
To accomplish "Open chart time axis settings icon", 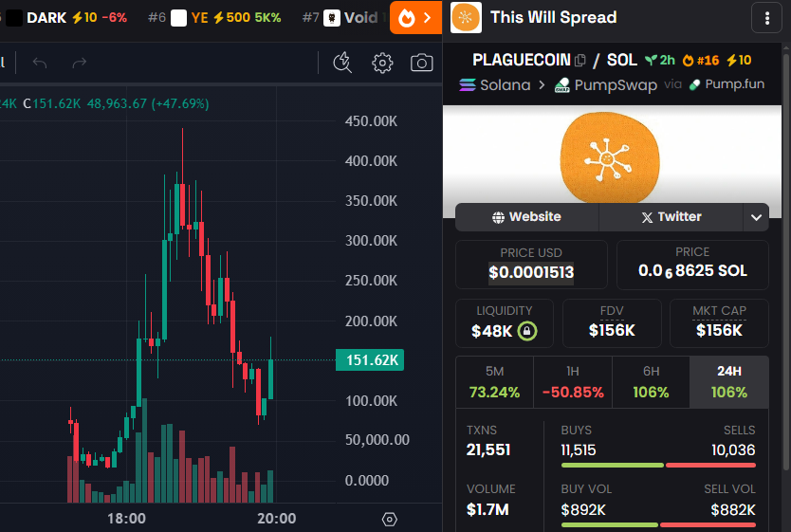I will 390,519.
